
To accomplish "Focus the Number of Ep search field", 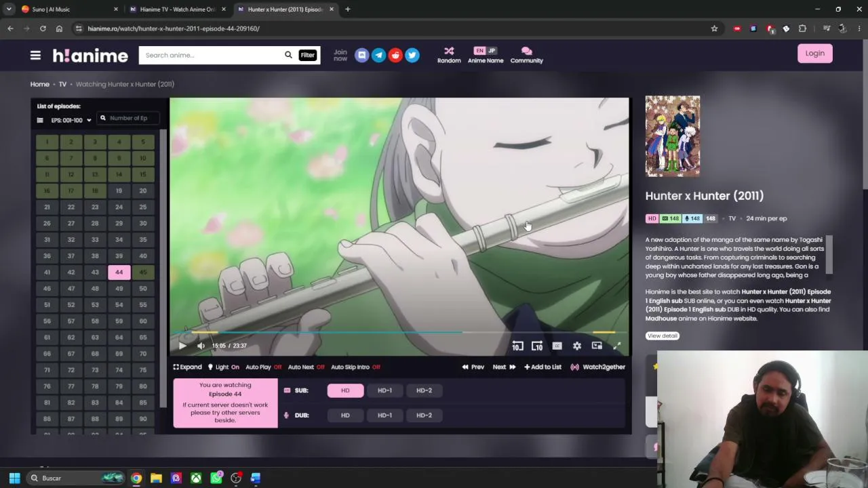I will point(129,118).
